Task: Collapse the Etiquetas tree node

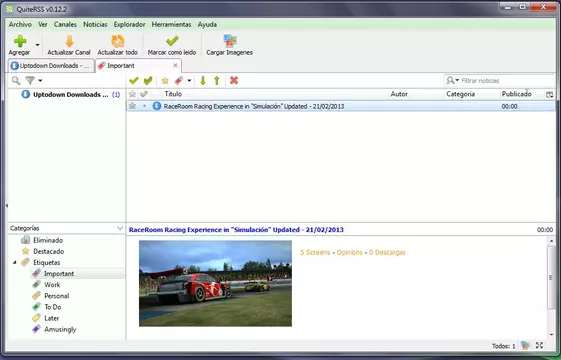Action: [15, 262]
